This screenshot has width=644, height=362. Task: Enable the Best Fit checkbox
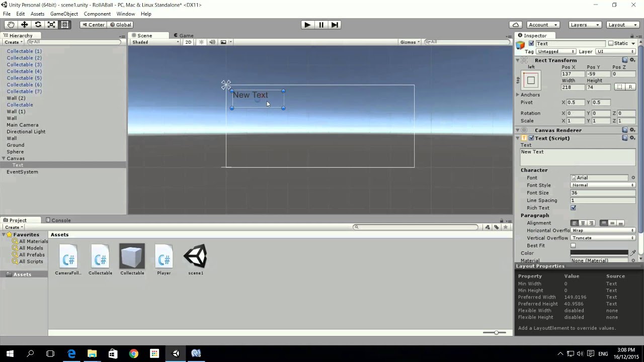[x=573, y=246]
